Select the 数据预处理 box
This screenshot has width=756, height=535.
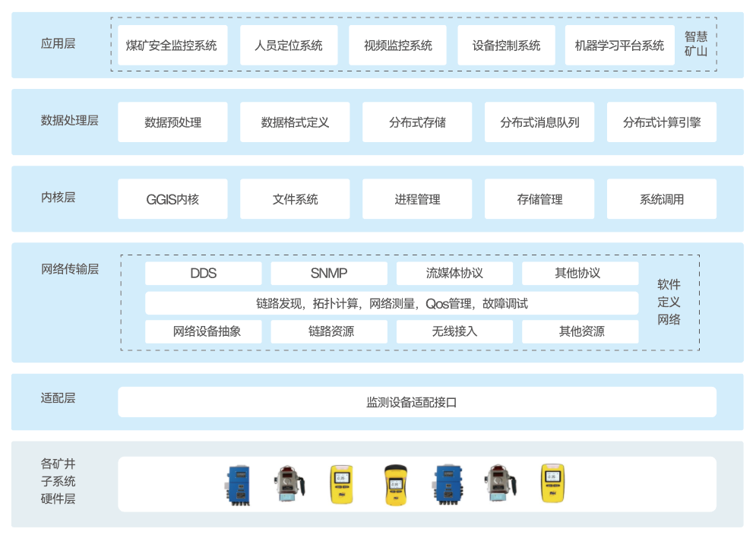172,122
